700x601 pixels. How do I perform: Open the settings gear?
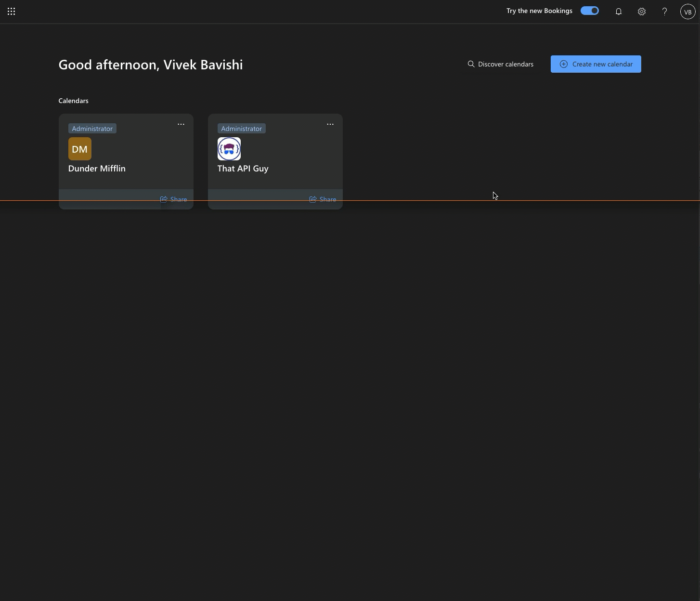(x=642, y=12)
